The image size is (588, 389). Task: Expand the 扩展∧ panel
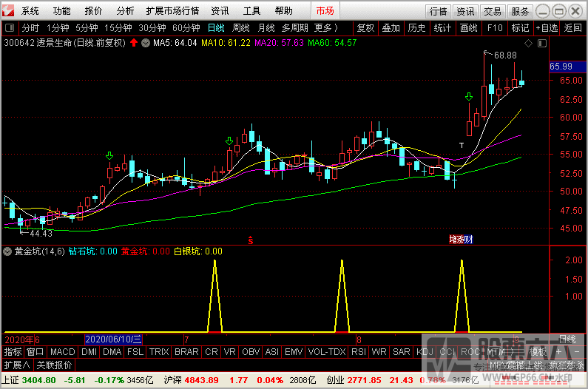17,365
